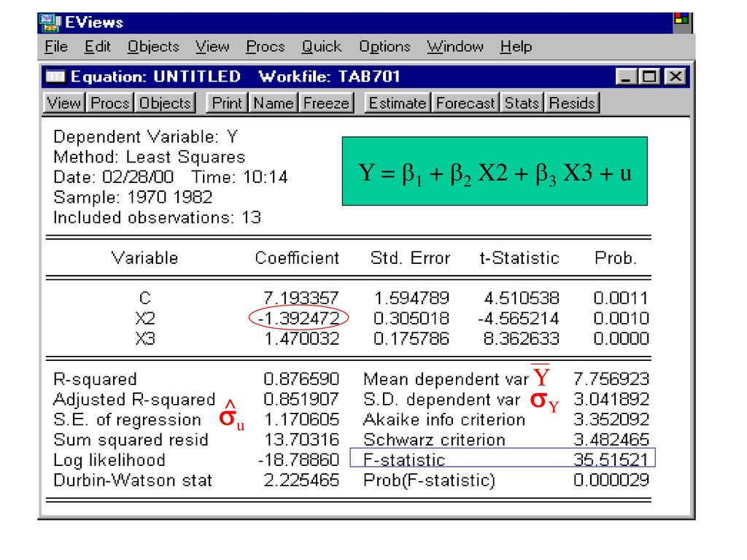Click the Prob(F-statistic) value 0.000029
This screenshot has width=747, height=560.
[x=611, y=480]
